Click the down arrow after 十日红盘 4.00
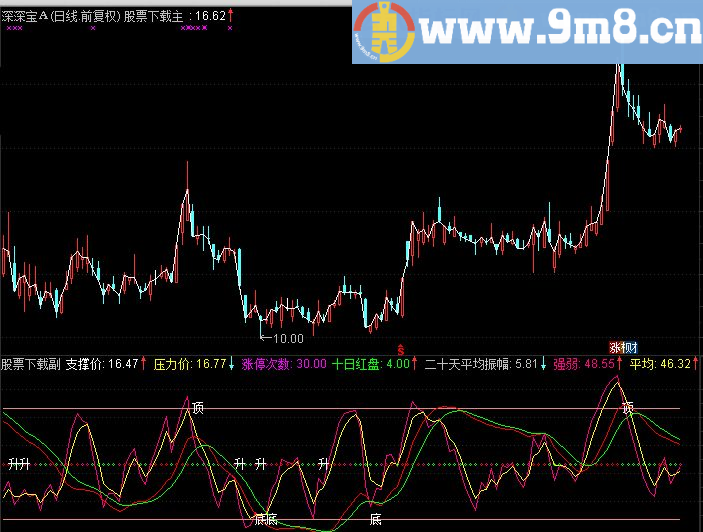 (x=415, y=364)
